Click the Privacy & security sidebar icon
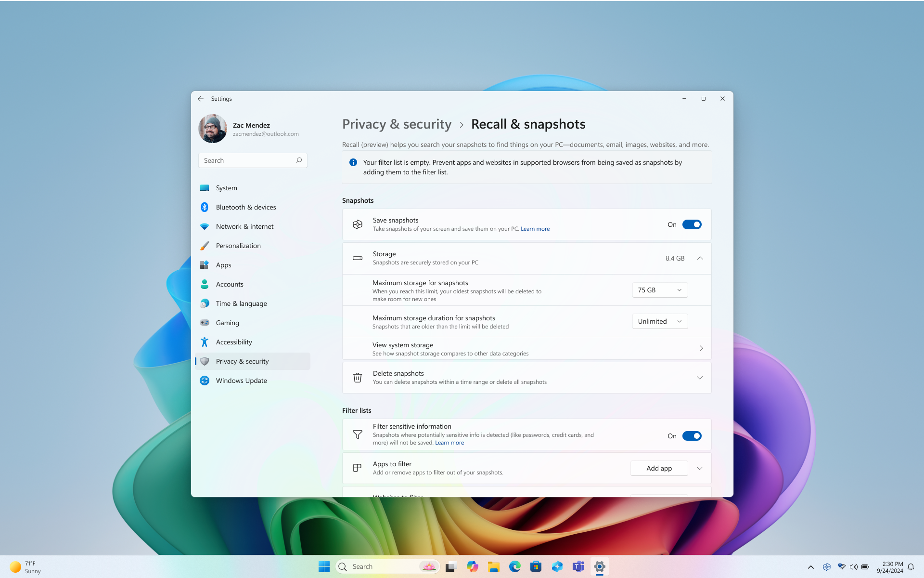This screenshot has width=924, height=578. point(205,361)
